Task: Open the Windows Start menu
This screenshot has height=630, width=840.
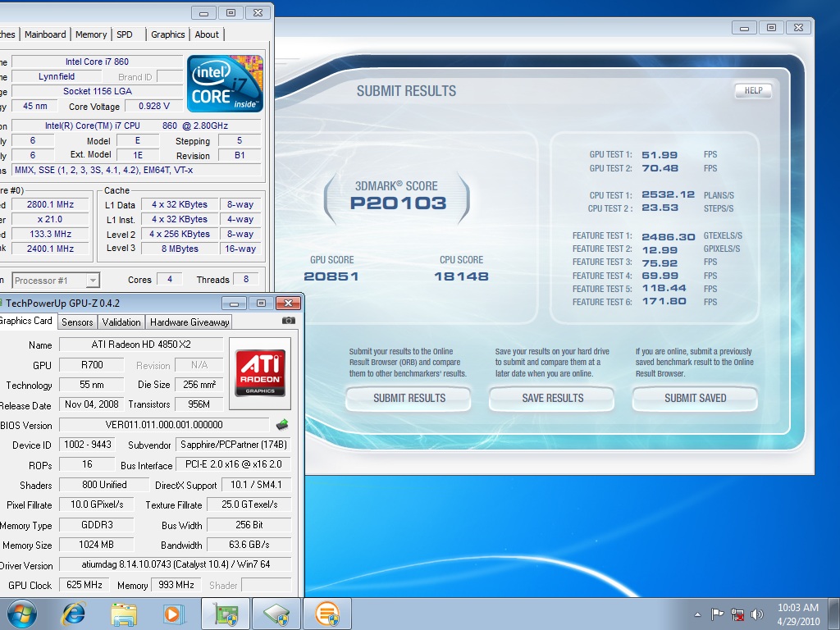Action: click(x=22, y=614)
